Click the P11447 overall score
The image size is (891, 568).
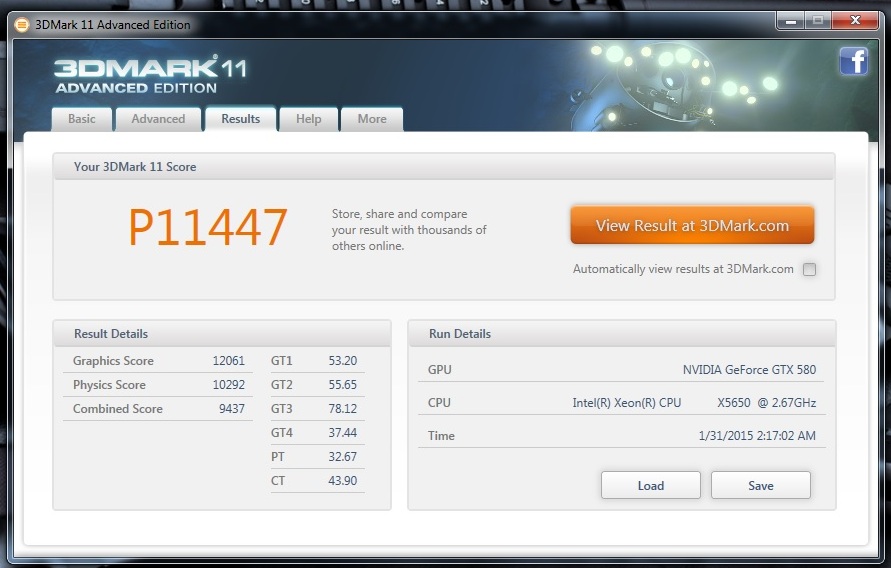coord(208,227)
